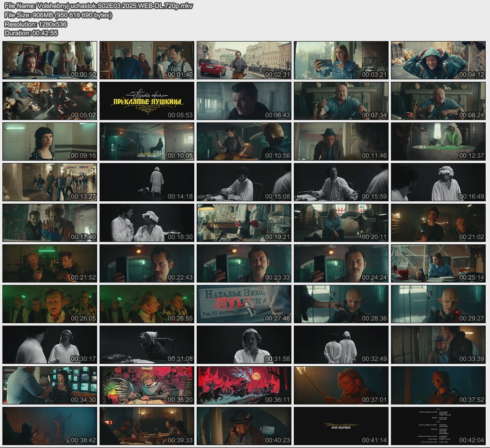Screen dimensions: 490x448
Task: Open the torch-lit thumbnail at 00:37:01
Action: (x=341, y=385)
